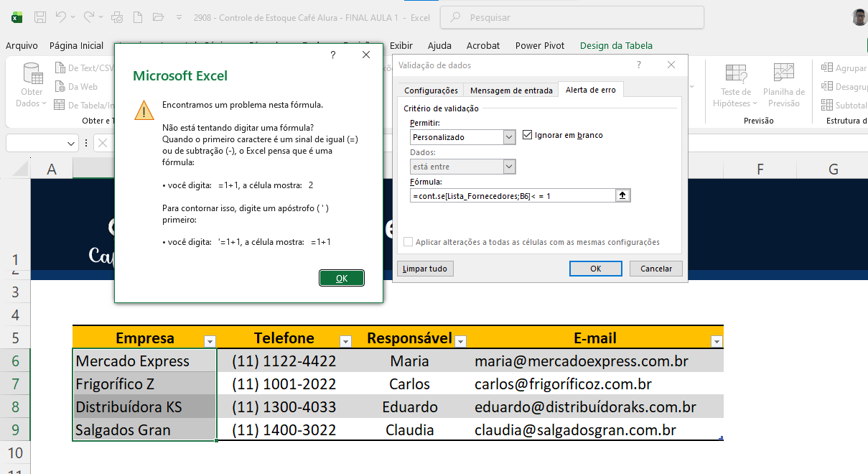This screenshot has height=474, width=868.
Task: Click the Teste de Hipóteses icon
Action: [735, 73]
